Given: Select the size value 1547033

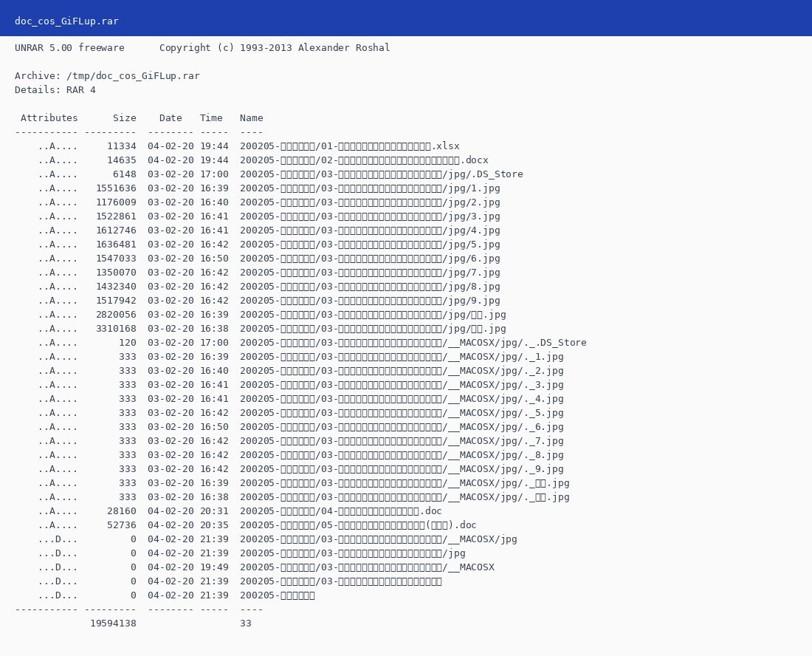Looking at the screenshot, I should [116, 258].
